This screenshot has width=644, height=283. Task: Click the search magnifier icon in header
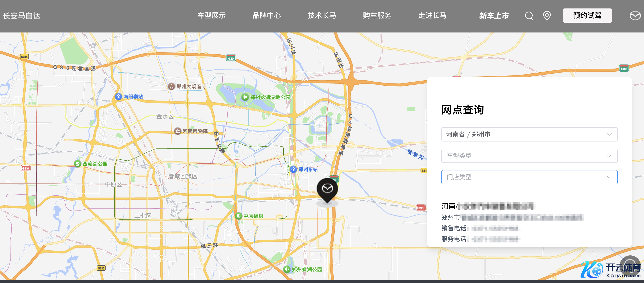point(529,16)
